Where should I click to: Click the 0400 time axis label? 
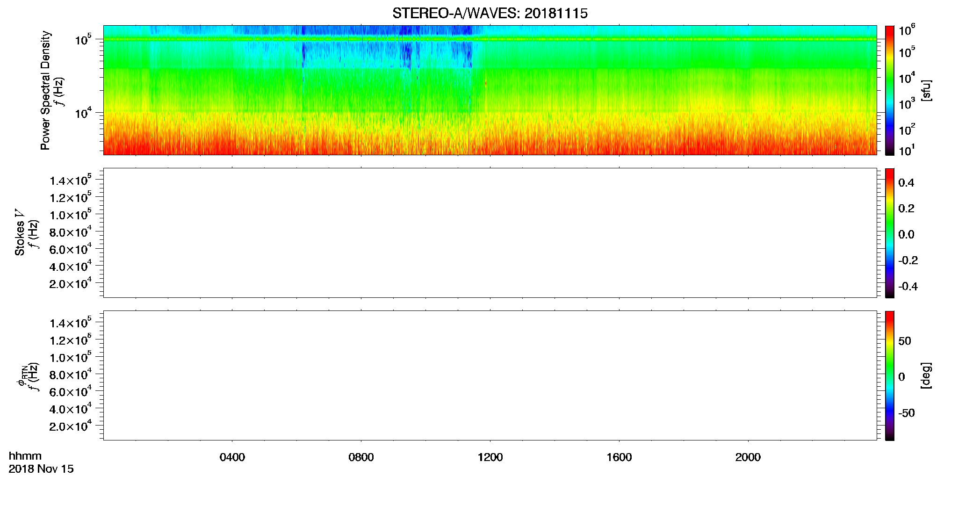pos(232,457)
